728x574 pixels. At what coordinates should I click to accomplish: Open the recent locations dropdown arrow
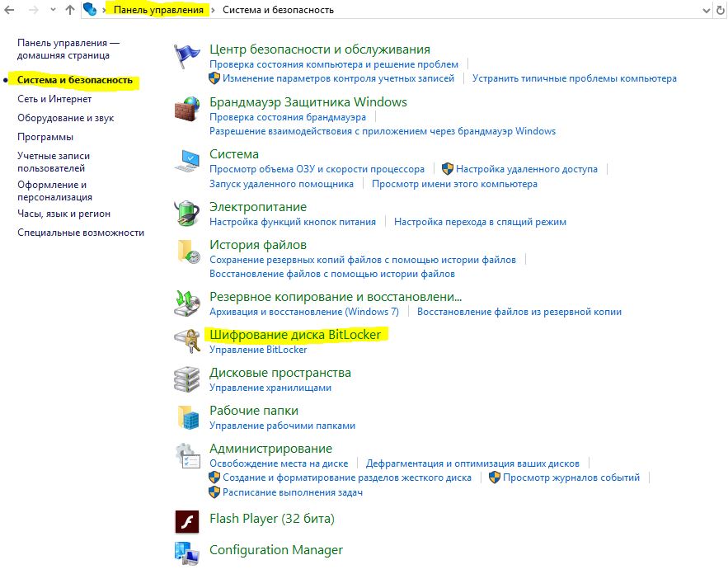coord(53,10)
